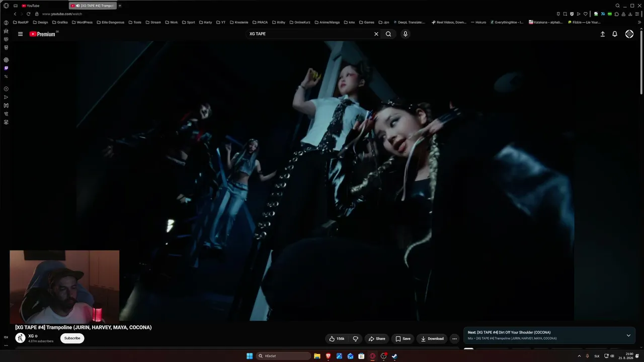Show hidden bookmarks with the double chevron

[x=639, y=23]
